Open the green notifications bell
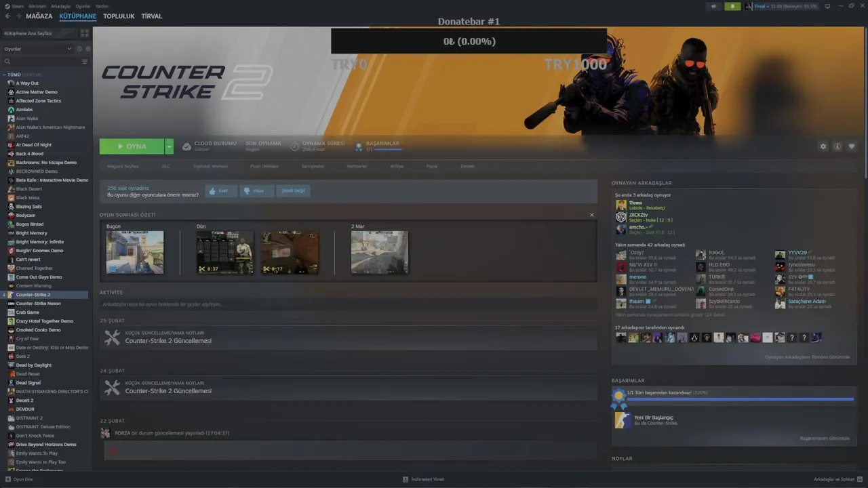Screen dimensions: 868x488 [x=732, y=6]
